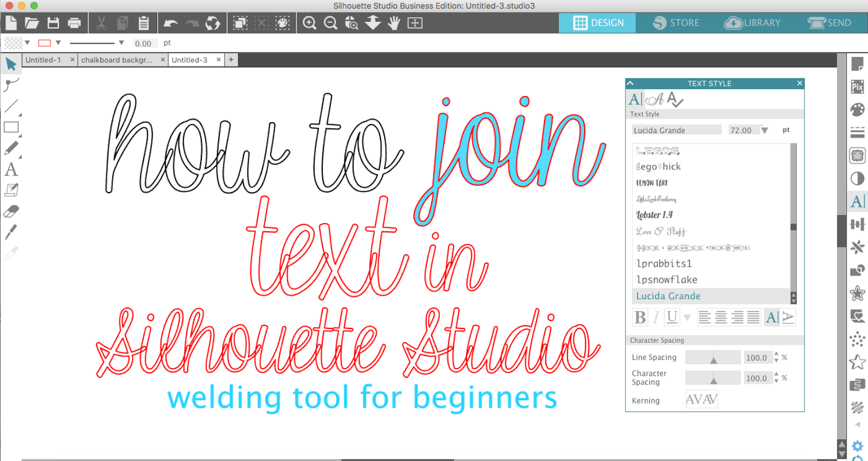The height and width of the screenshot is (461, 868).
Task: Pick the Freehand pencil tool
Action: [x=11, y=148]
